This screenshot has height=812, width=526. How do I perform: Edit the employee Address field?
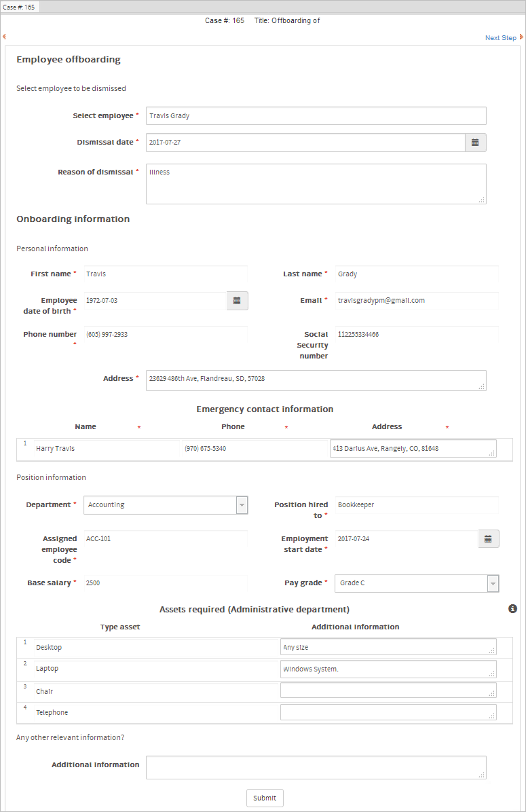(316, 380)
